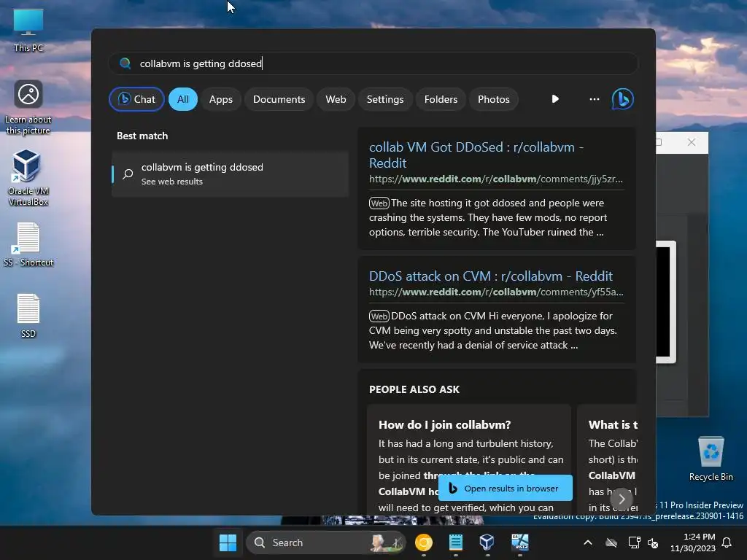Switch to the Documents filter tab
This screenshot has width=747, height=560.
279,99
